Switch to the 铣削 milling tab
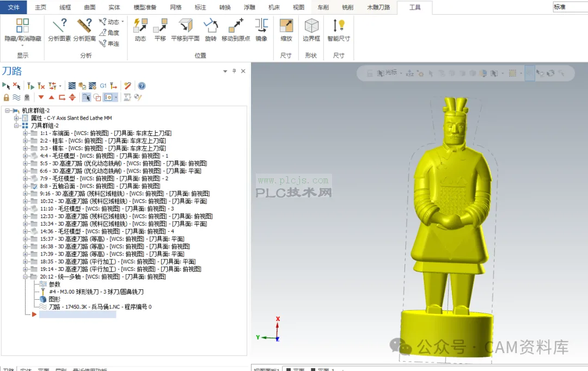588x371 pixels. pos(347,7)
